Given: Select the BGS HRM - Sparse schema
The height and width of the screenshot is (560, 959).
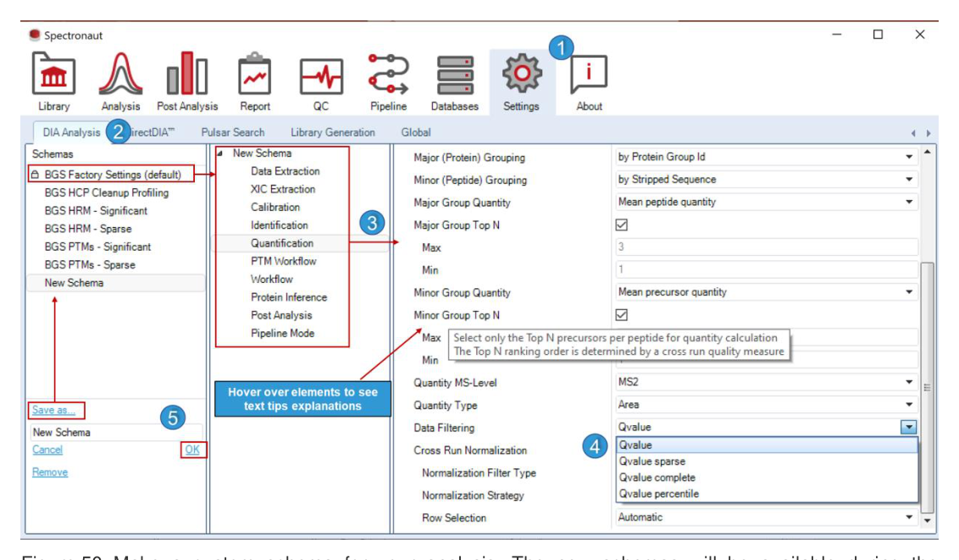Looking at the screenshot, I should click(88, 229).
